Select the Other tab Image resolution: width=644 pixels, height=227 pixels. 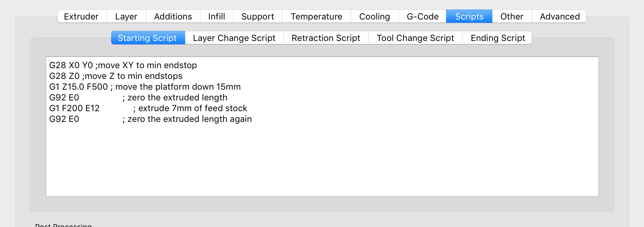click(x=512, y=16)
